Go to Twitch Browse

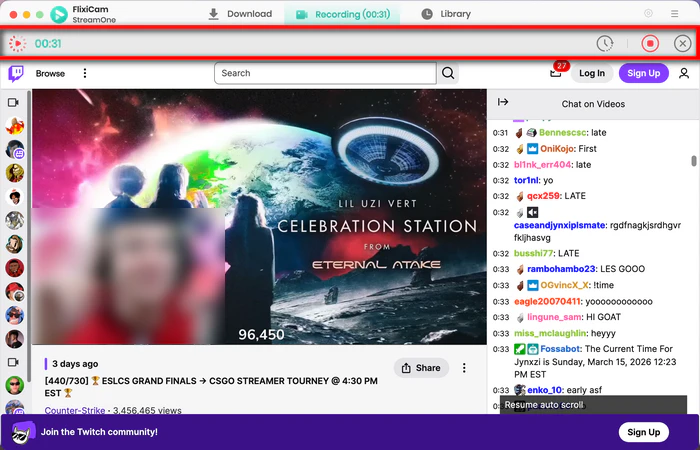coord(50,73)
